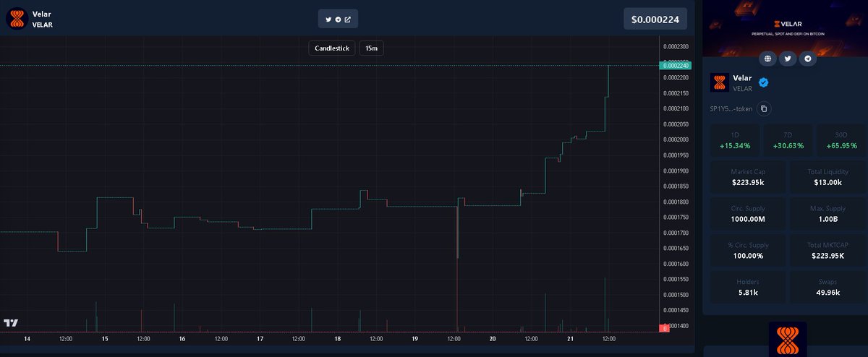Click the Total Liquidity $13.00k card

click(827, 177)
